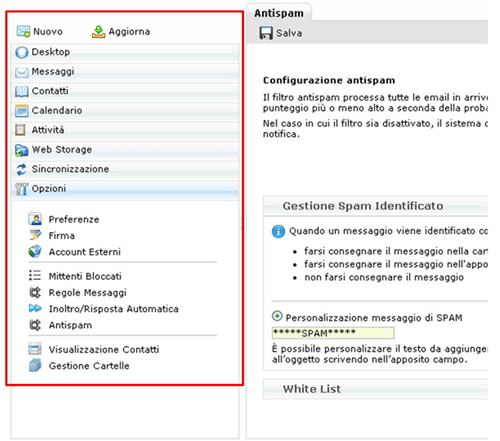The image size is (500, 441).
Task: Switch to the Antispam tab
Action: [x=279, y=13]
